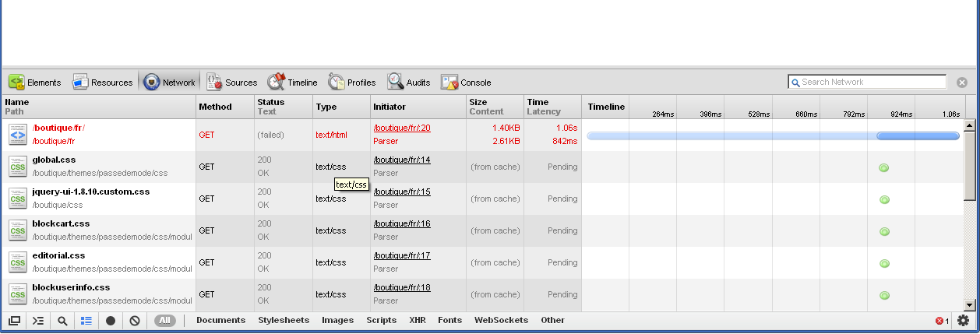
Task: Select the jquery-ui-1.8.10.custom.css request
Action: tap(483, 199)
